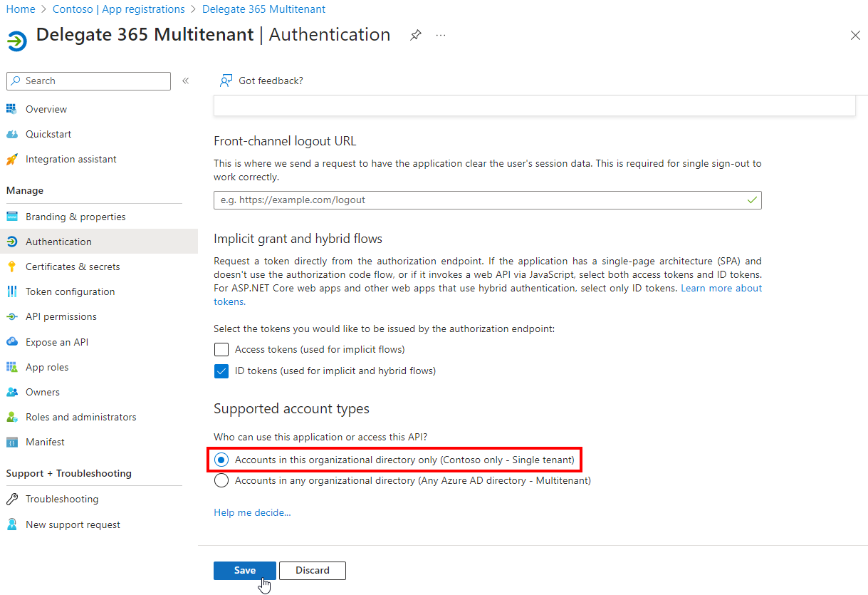Select the Multitenant accounts radio option
This screenshot has width=868, height=595.
coord(221,480)
